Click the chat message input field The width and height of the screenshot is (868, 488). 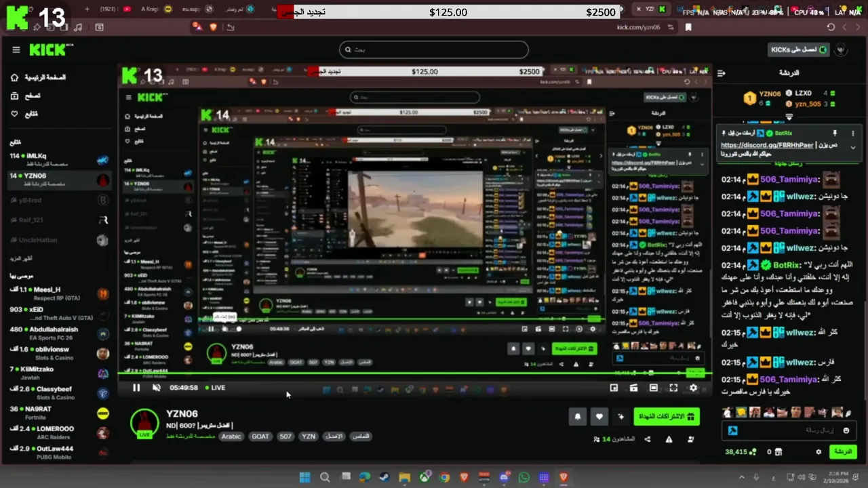[790, 430]
